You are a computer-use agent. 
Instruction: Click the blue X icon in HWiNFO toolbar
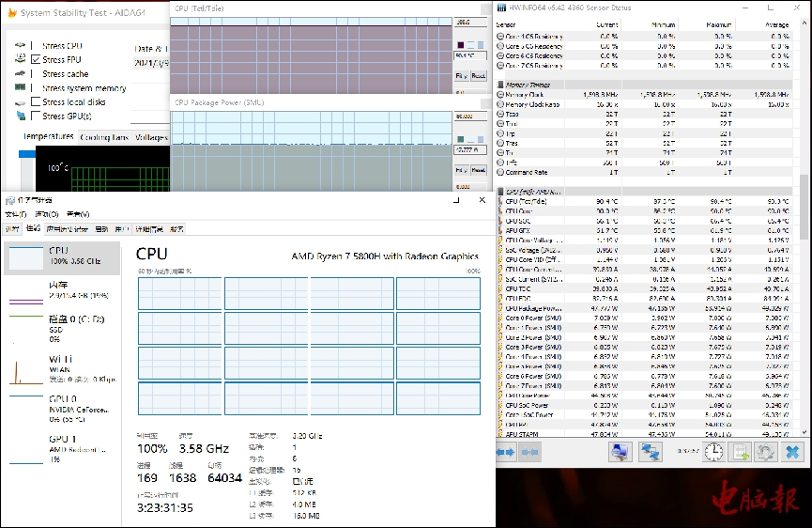[791, 453]
